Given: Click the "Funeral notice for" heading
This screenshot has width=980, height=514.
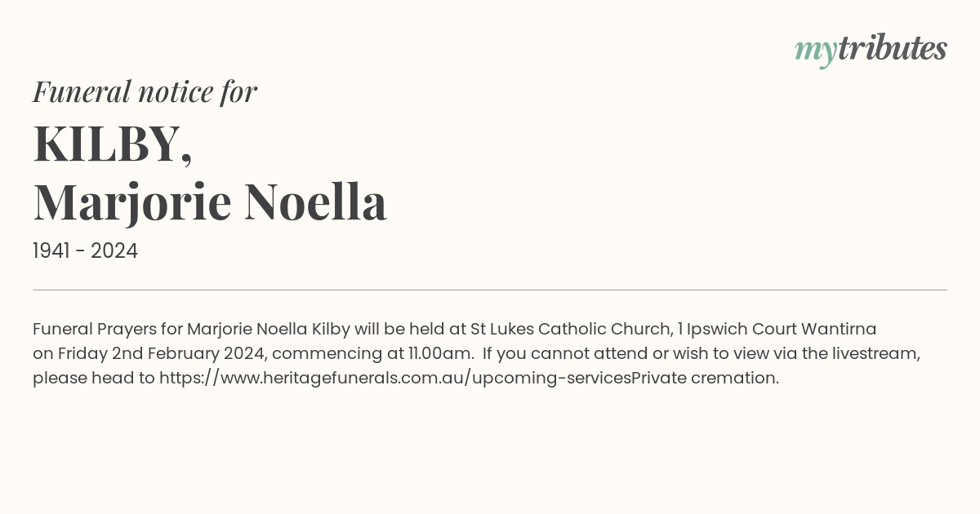Looking at the screenshot, I should tap(145, 91).
